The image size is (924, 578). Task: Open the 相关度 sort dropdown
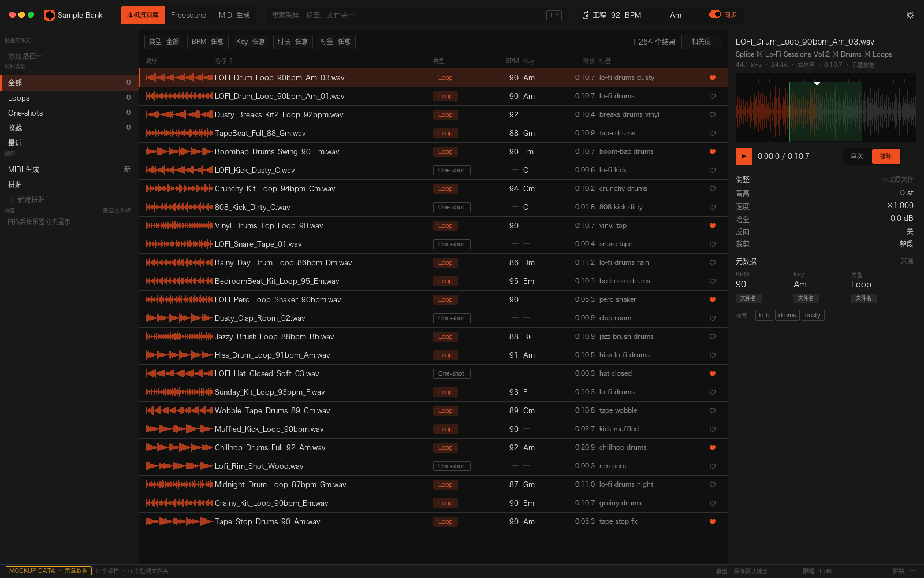[x=701, y=42]
